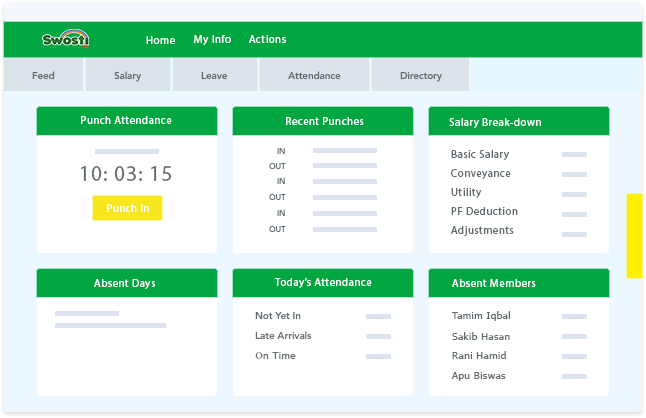Select absent member Apu Biswas
646x418 pixels.
tap(519, 376)
